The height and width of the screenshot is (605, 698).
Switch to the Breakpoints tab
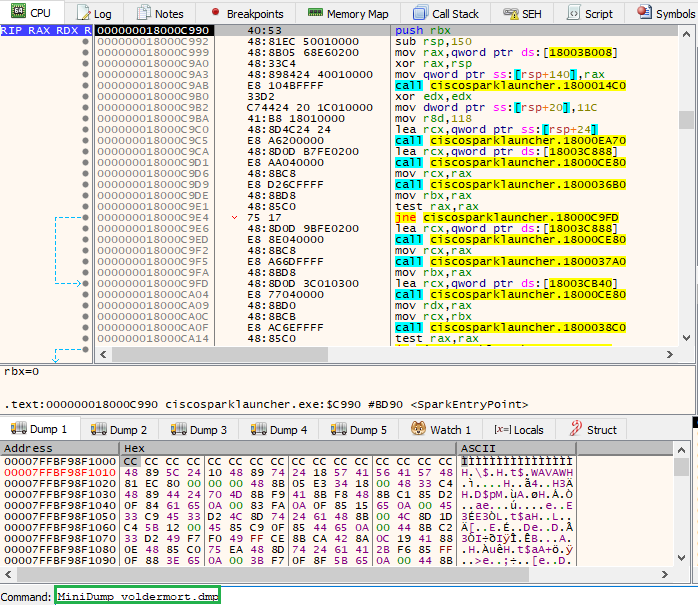click(247, 14)
